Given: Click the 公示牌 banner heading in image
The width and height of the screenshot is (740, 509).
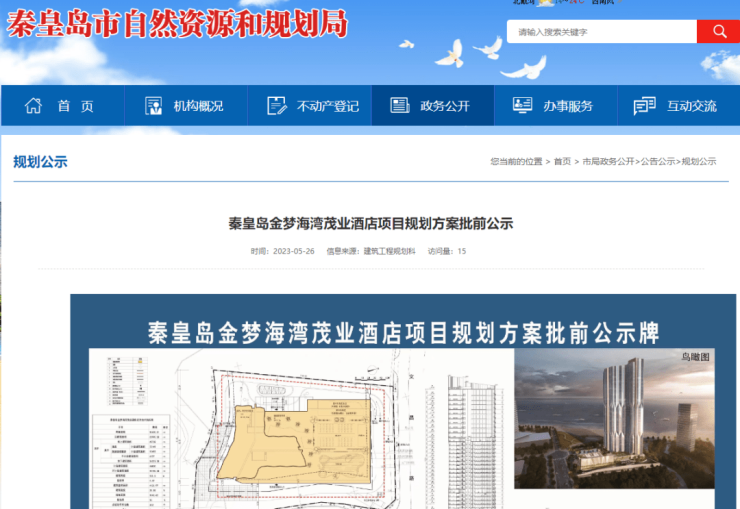Looking at the screenshot, I should pos(404,333).
